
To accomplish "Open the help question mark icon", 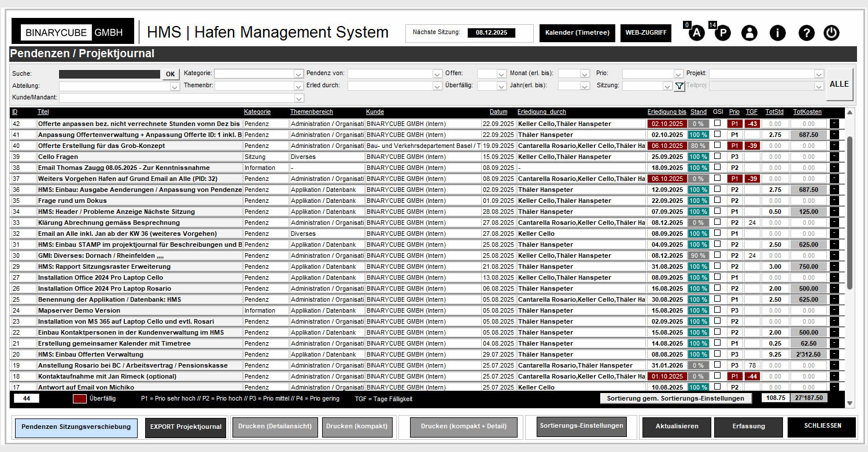I will pyautogui.click(x=806, y=33).
